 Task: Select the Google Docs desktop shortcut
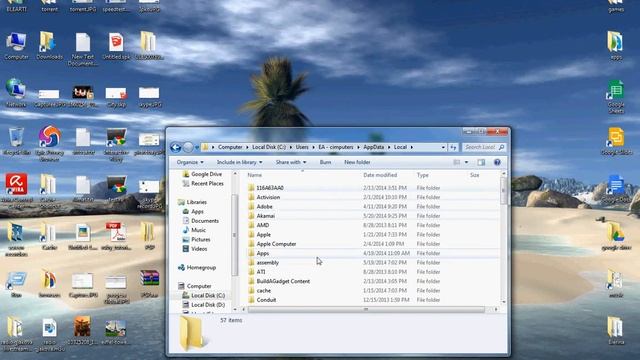[616, 189]
